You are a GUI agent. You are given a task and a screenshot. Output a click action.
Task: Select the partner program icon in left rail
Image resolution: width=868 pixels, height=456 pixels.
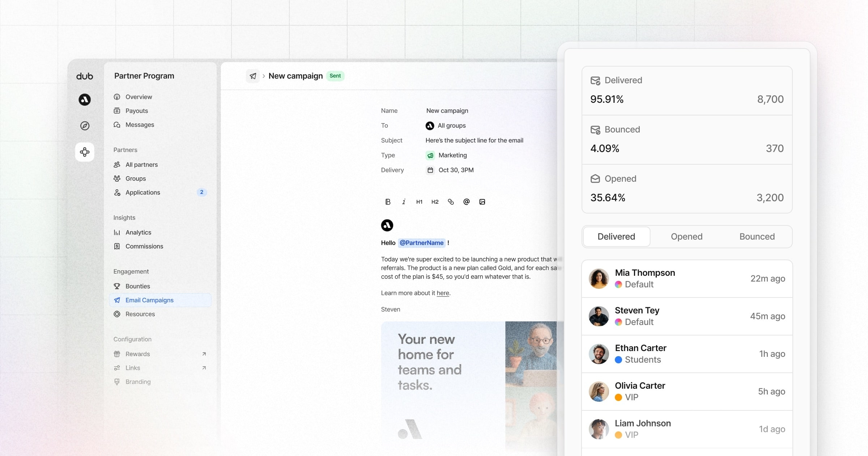[85, 152]
